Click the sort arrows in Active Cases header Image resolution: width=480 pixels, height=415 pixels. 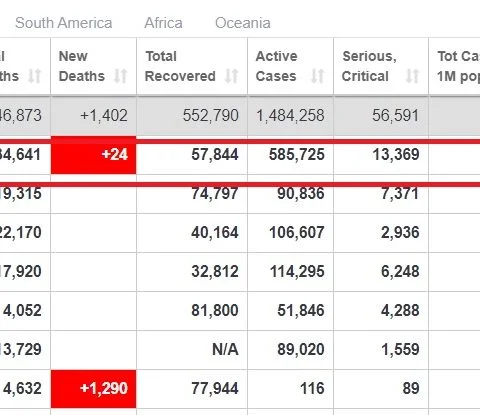click(317, 76)
